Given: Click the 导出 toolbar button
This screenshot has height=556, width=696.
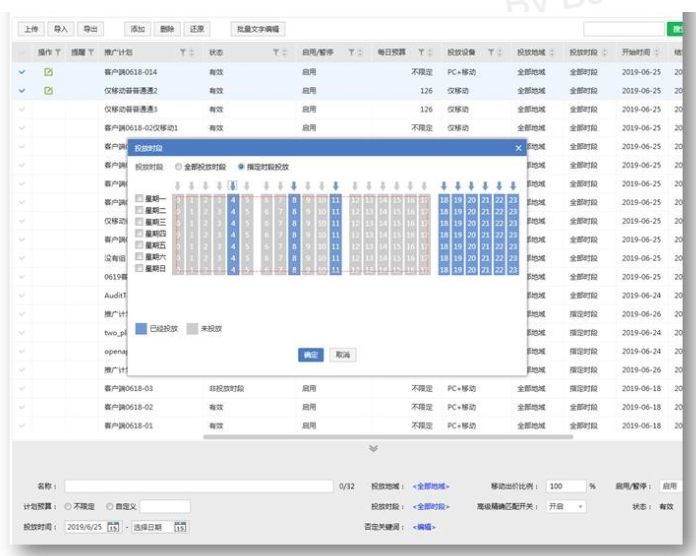Looking at the screenshot, I should (91, 29).
